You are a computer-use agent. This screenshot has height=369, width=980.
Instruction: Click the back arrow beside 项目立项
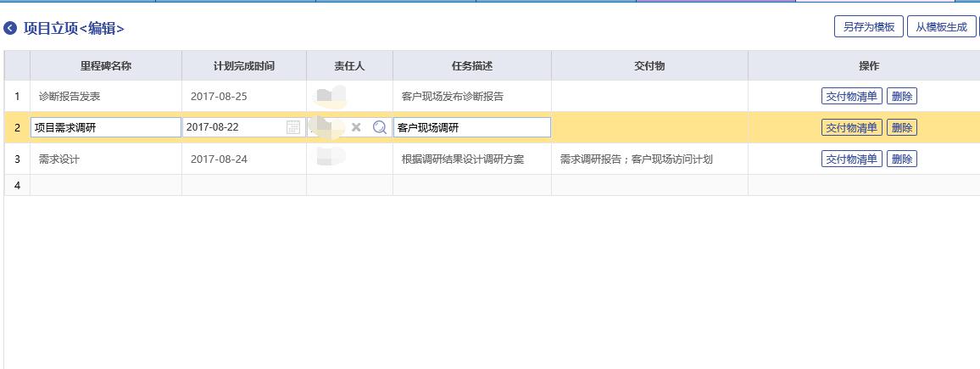pos(10,28)
